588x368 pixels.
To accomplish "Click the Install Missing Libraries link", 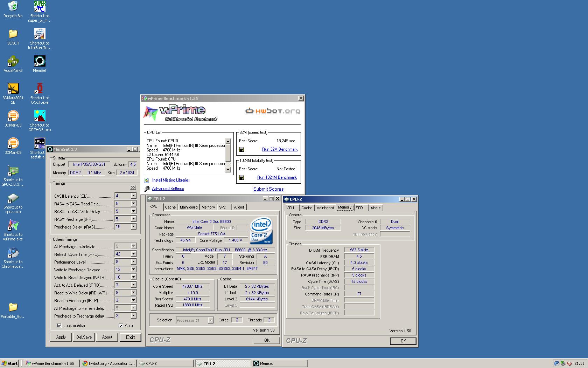I will [171, 180].
